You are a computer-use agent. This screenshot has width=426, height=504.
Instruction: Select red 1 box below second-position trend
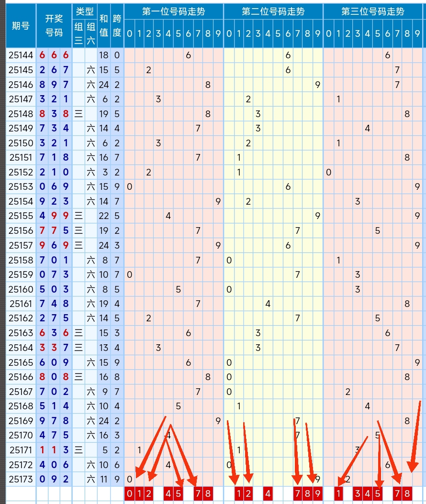(239, 493)
